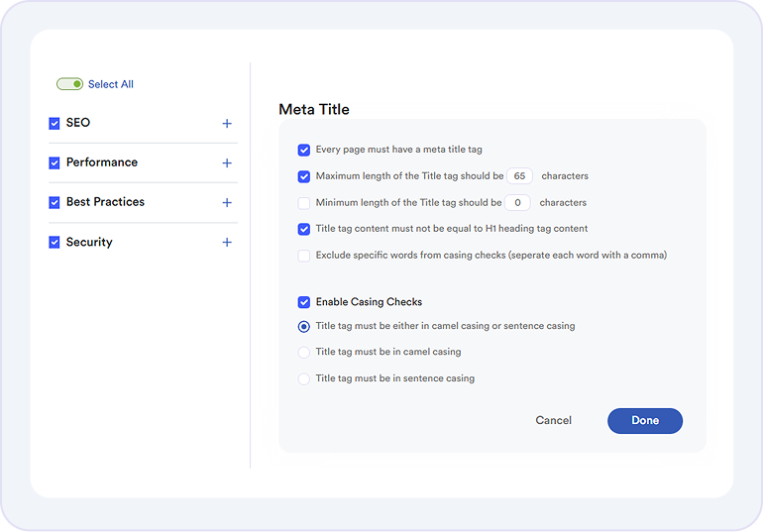Uncheck the Best Practices checkbox
This screenshot has width=763, height=532.
point(54,202)
